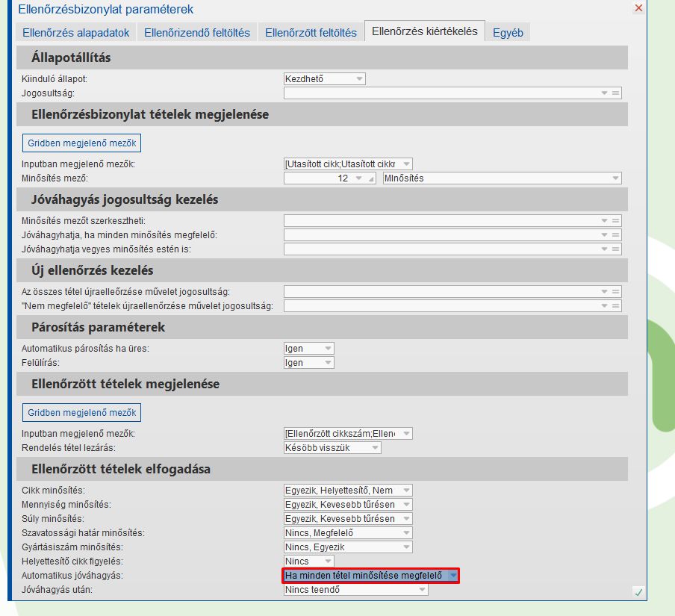Click the Új ellenőrzés kezelés header
Image resolution: width=675 pixels, height=616 pixels.
[x=322, y=270]
